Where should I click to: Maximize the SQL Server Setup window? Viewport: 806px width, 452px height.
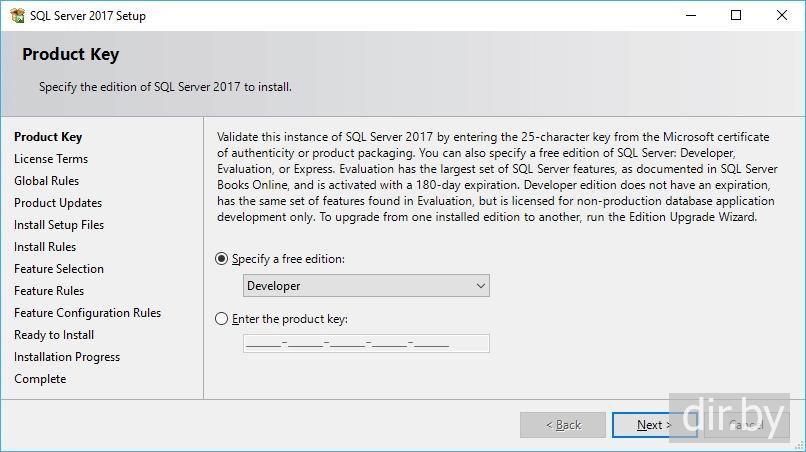point(737,15)
